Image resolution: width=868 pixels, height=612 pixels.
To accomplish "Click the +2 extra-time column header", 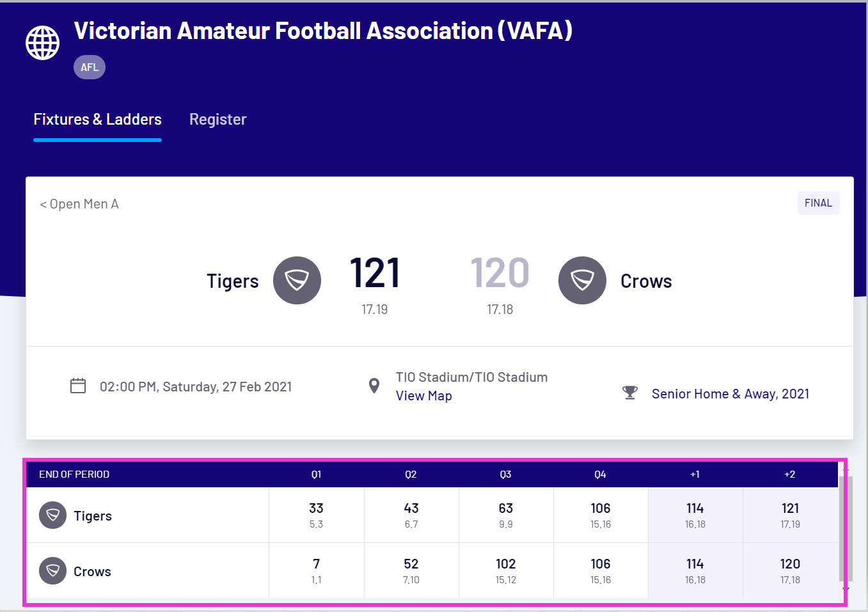I will 790,475.
